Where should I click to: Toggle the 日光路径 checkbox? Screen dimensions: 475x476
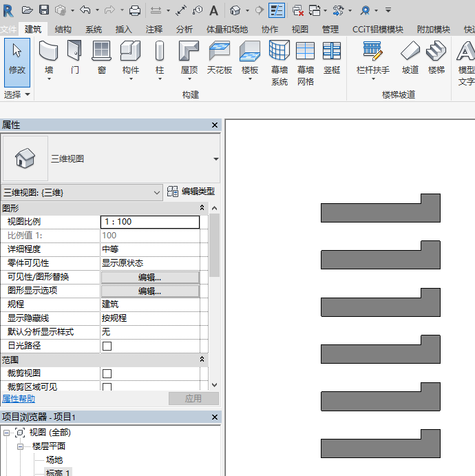[x=107, y=346]
